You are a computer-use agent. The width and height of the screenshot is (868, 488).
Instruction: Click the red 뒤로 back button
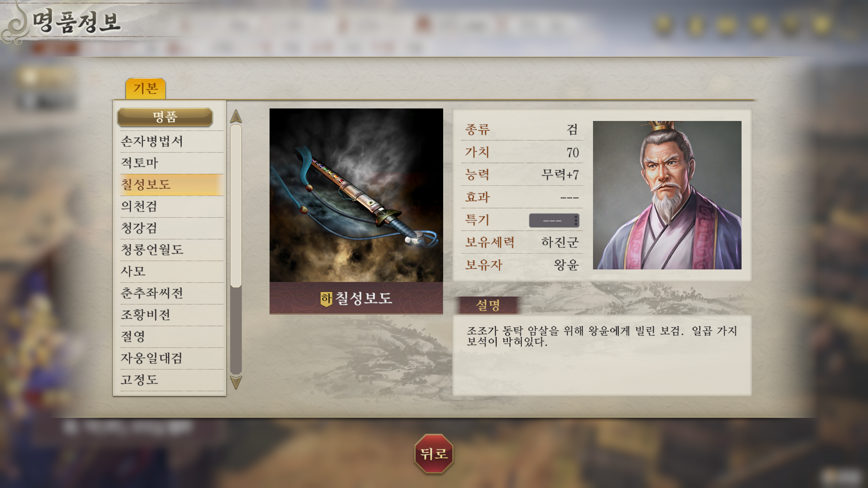[x=434, y=453]
